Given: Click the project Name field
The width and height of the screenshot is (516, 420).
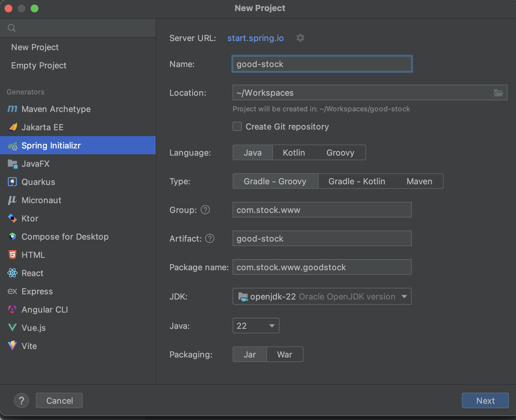Looking at the screenshot, I should coord(322,64).
